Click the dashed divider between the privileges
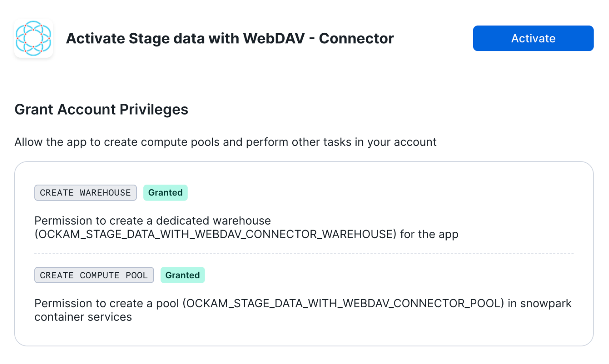 (x=304, y=254)
